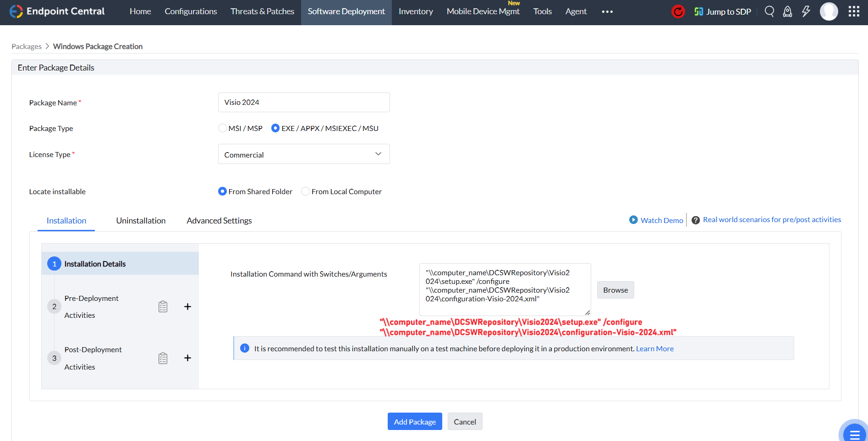Click the Pre-Deployment Activities template clipboard icon
The width and height of the screenshot is (868, 441).
163,306
